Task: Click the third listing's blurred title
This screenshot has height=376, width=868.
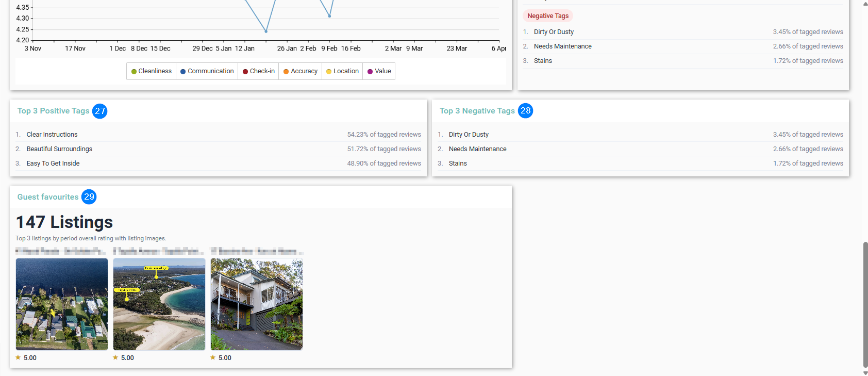Action: point(257,251)
